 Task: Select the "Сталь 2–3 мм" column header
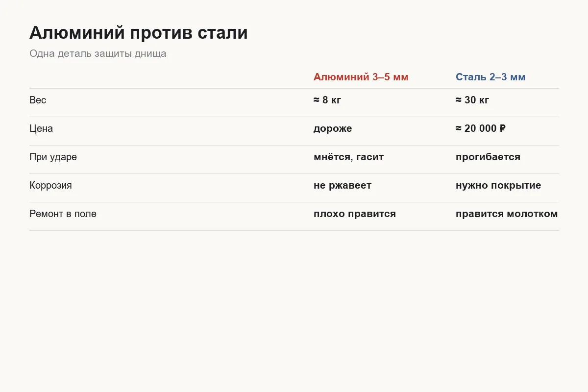tap(490, 77)
